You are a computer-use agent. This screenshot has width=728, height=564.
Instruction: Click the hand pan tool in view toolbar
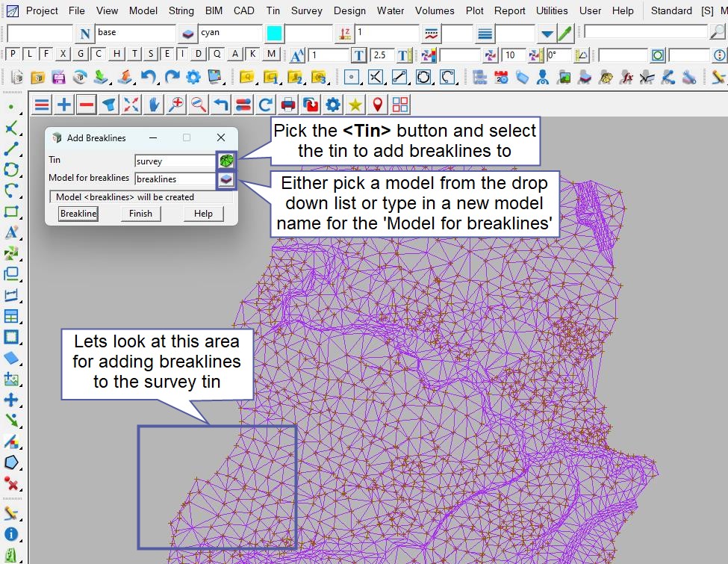coord(154,105)
